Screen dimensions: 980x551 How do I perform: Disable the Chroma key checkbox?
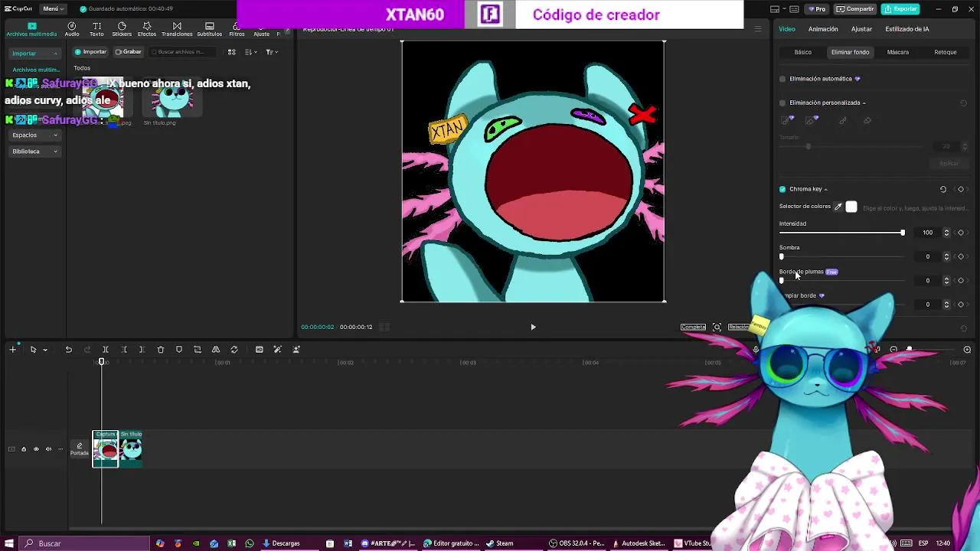tap(782, 189)
